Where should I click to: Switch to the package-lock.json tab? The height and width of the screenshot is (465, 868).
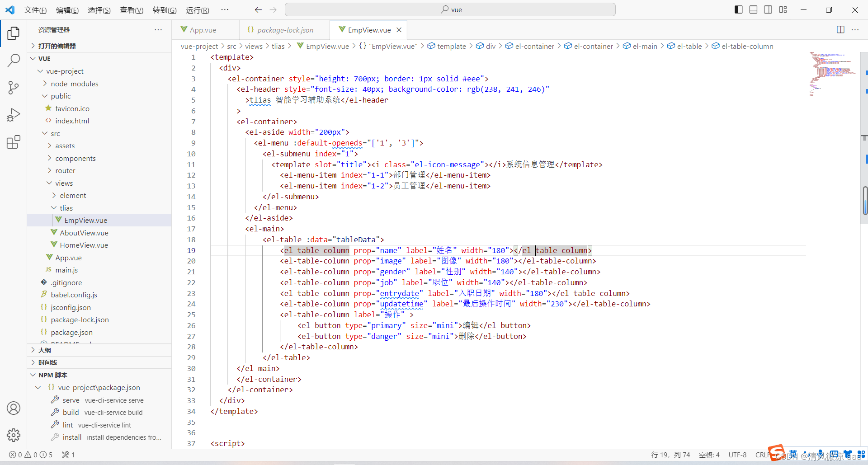click(x=285, y=30)
